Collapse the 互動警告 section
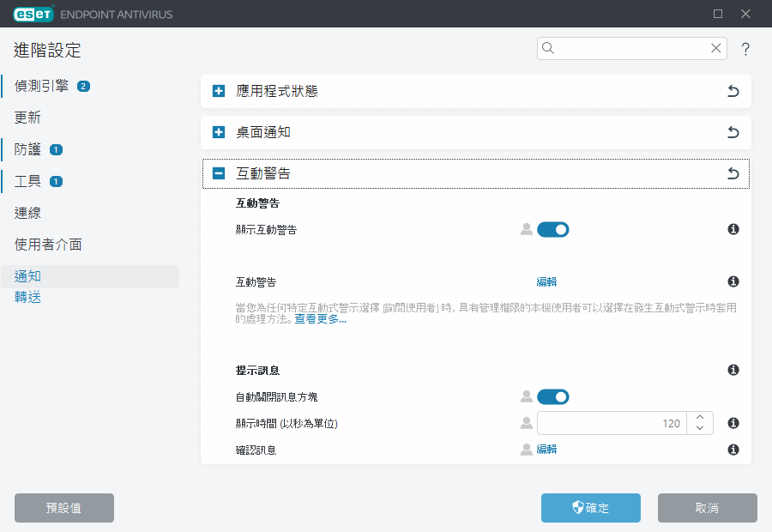The image size is (772, 532). click(x=219, y=173)
